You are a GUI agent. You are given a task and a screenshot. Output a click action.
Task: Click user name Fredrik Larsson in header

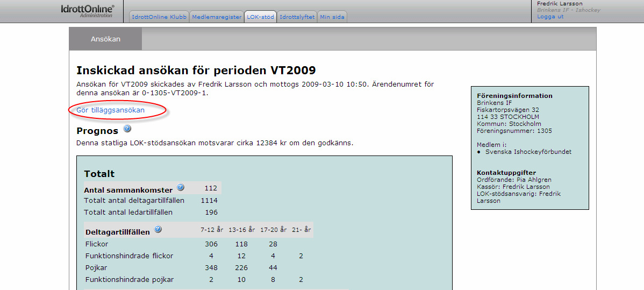[x=560, y=3]
